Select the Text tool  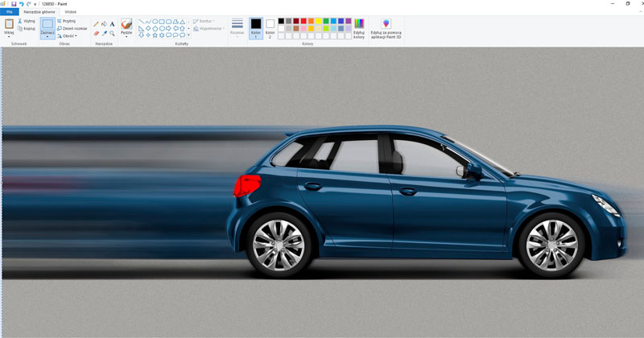112,24
